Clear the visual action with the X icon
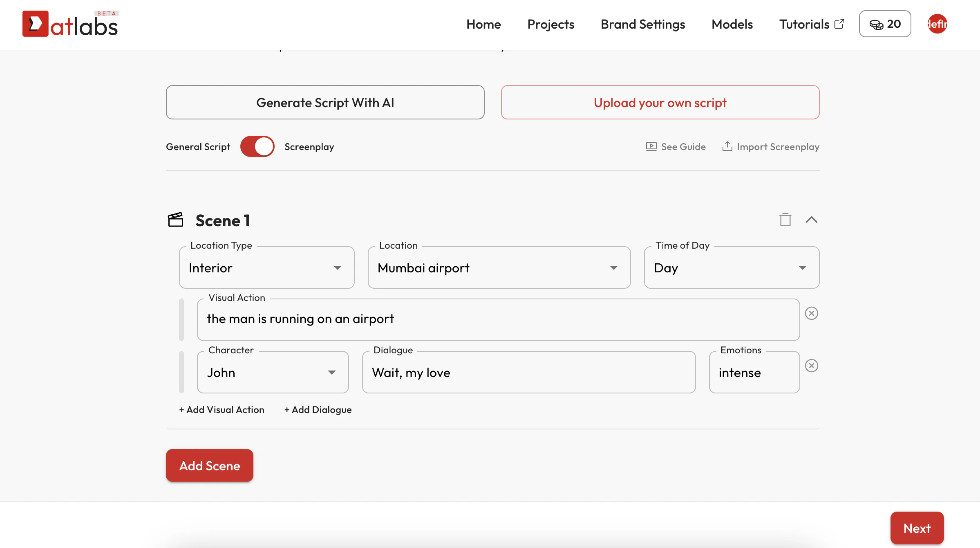The image size is (980, 548). pos(812,313)
